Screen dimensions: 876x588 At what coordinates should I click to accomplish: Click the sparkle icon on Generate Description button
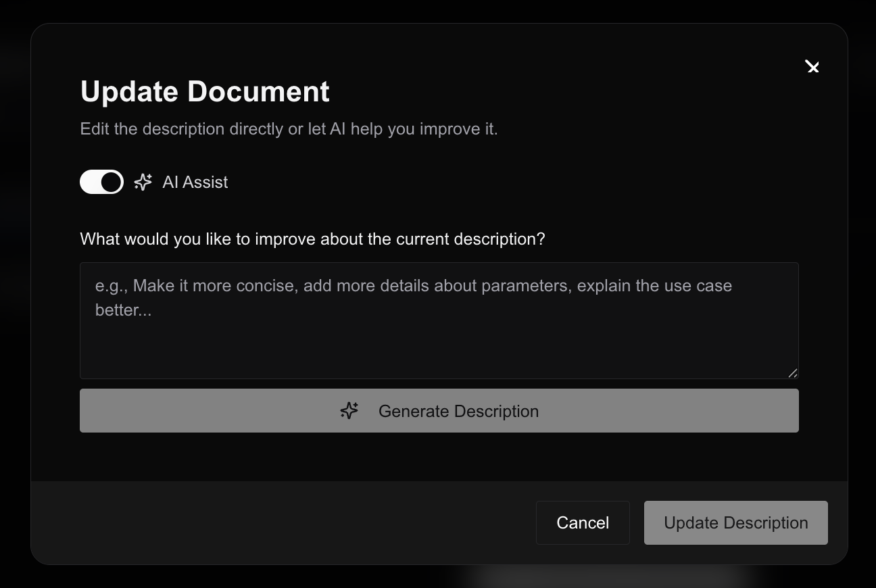pos(349,410)
